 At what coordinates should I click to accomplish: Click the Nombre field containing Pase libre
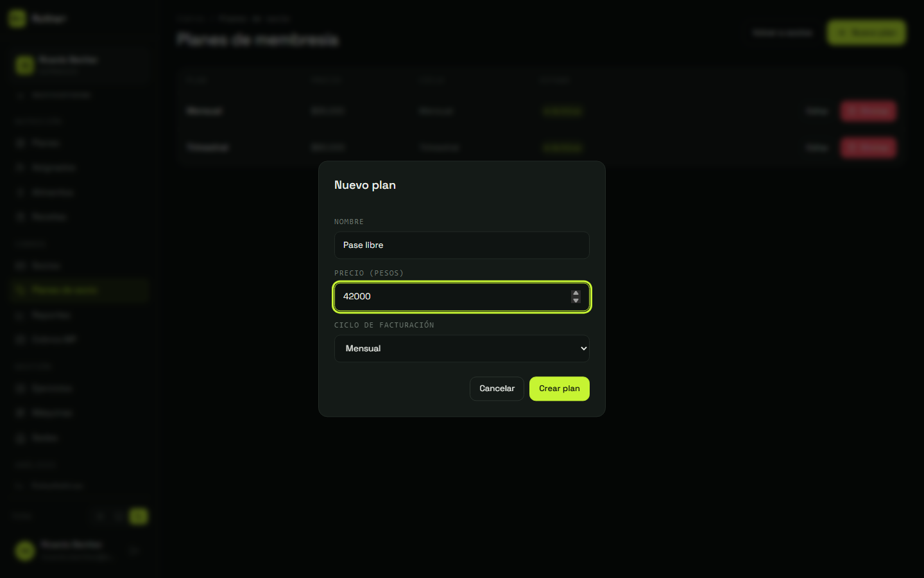pyautogui.click(x=461, y=245)
